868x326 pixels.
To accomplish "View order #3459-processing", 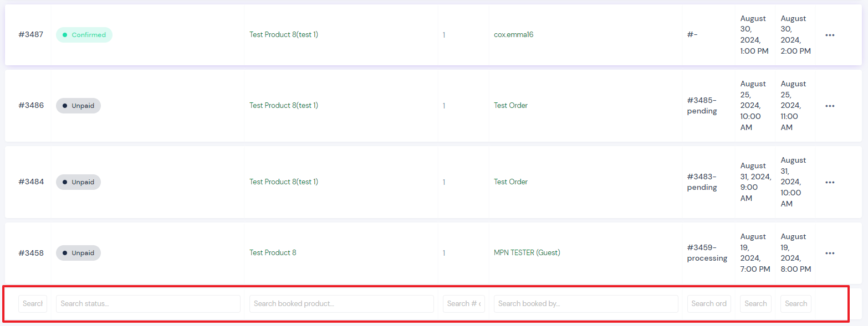I will tap(707, 253).
